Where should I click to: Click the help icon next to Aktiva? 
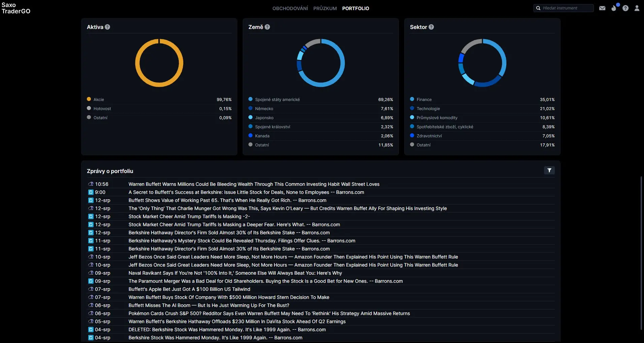tap(107, 27)
